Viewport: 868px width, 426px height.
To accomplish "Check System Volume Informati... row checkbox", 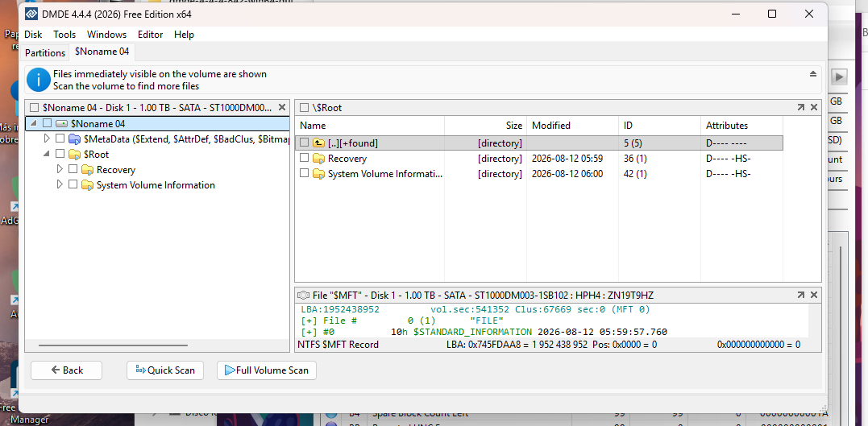I will tap(304, 174).
